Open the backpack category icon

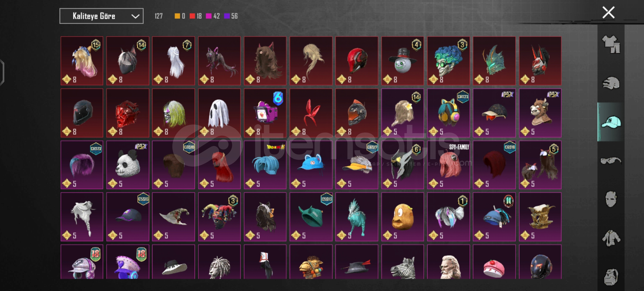611,277
